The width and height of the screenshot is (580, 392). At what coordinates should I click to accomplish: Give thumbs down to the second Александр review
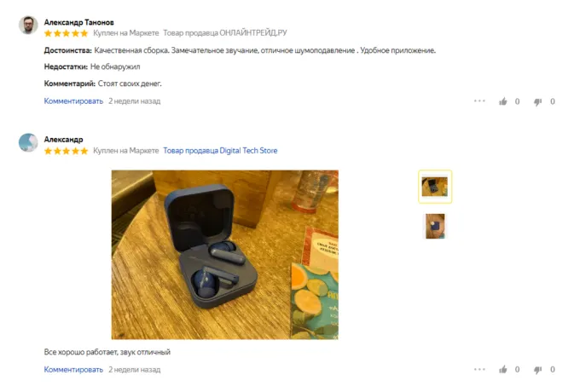point(537,370)
